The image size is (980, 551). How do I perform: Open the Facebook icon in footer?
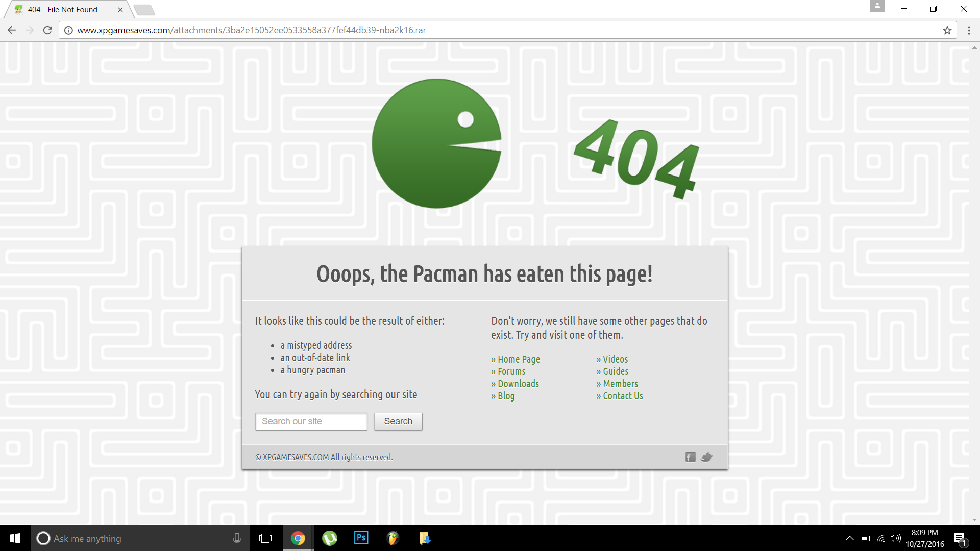pyautogui.click(x=690, y=457)
